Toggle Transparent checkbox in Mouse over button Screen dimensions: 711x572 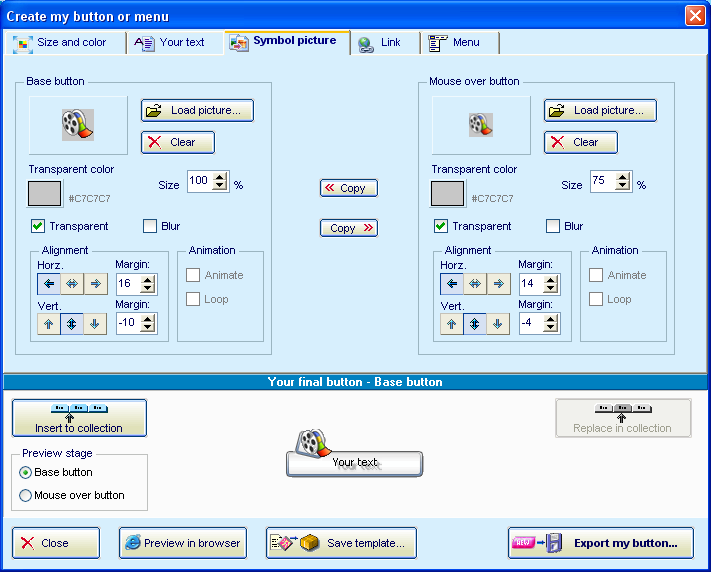(x=441, y=226)
